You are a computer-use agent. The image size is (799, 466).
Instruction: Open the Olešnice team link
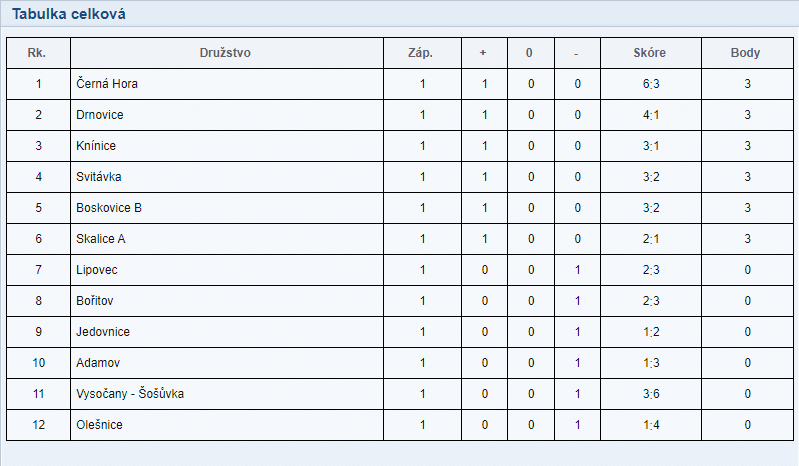tap(100, 425)
